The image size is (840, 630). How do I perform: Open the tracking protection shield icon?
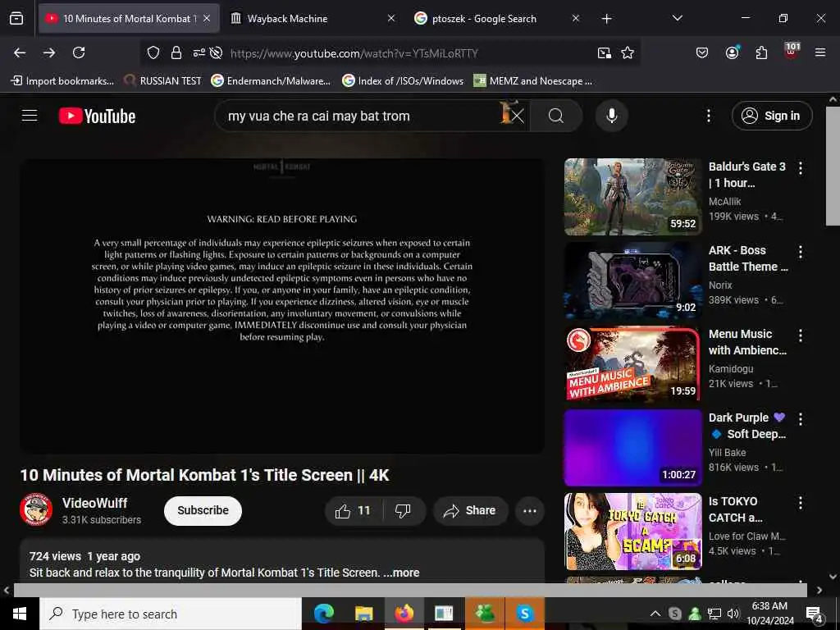click(153, 52)
